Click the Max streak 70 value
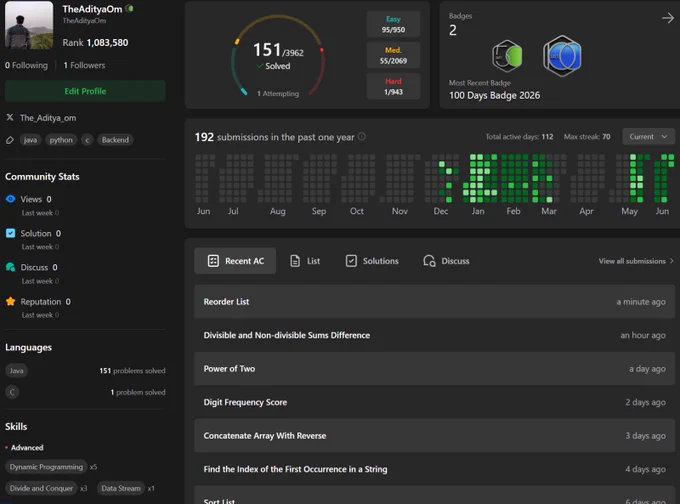 tap(606, 137)
